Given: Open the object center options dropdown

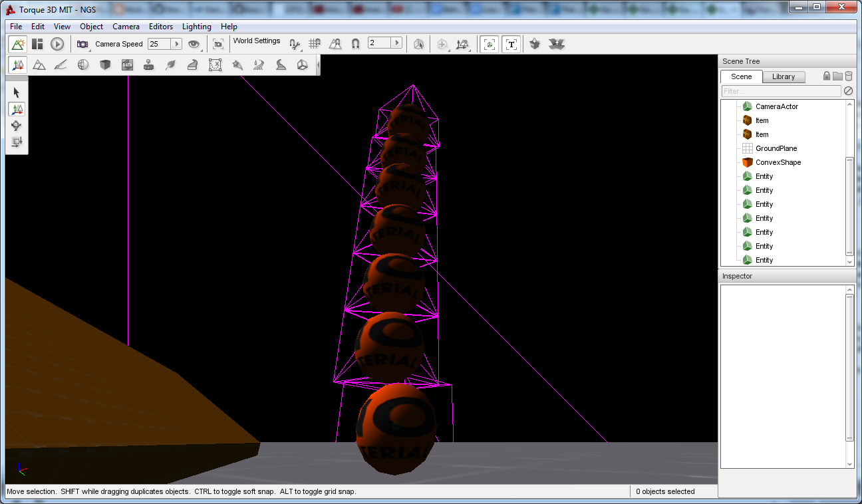Looking at the screenshot, I should click(x=442, y=44).
